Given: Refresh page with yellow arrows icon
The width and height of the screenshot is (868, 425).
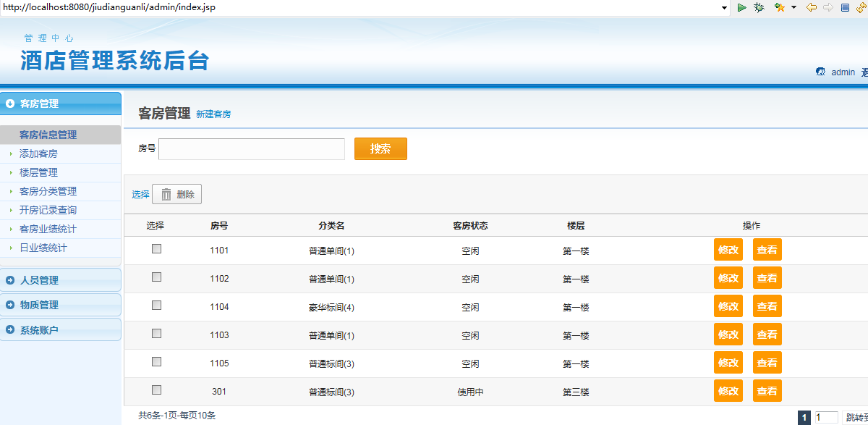Looking at the screenshot, I should 861,7.
